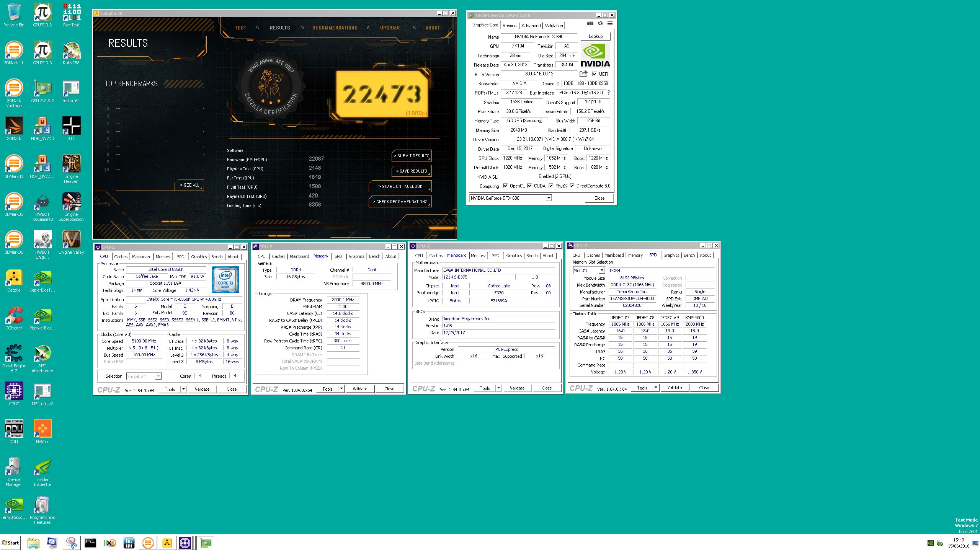Expand Tools arrow in CPU-Z CPU window
The height and width of the screenshot is (551, 980).
(183, 389)
